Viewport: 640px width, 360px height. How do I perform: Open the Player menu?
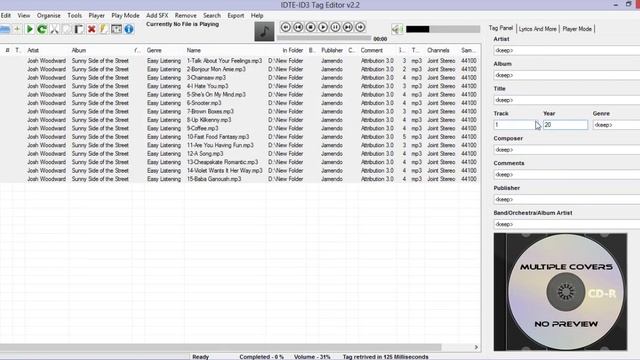[97, 16]
